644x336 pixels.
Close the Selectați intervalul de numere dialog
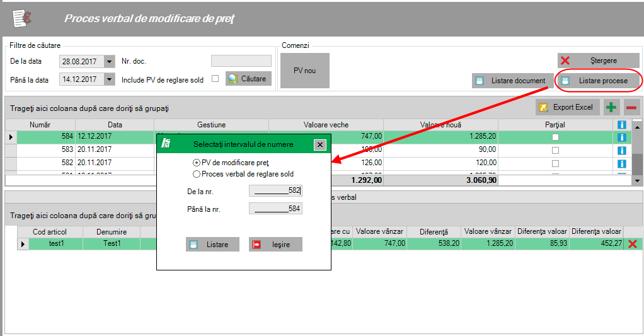click(320, 144)
